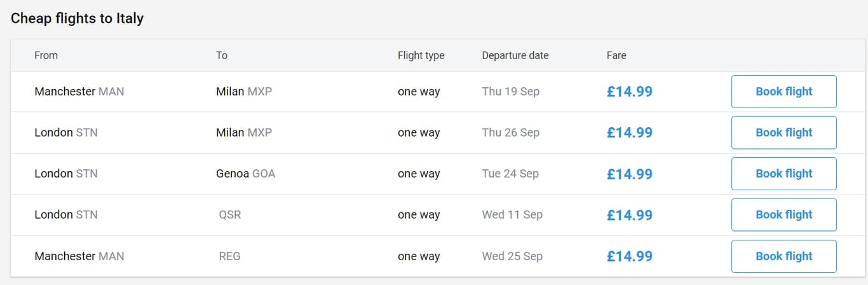
Task: Click the Departure date column header
Action: coord(515,55)
